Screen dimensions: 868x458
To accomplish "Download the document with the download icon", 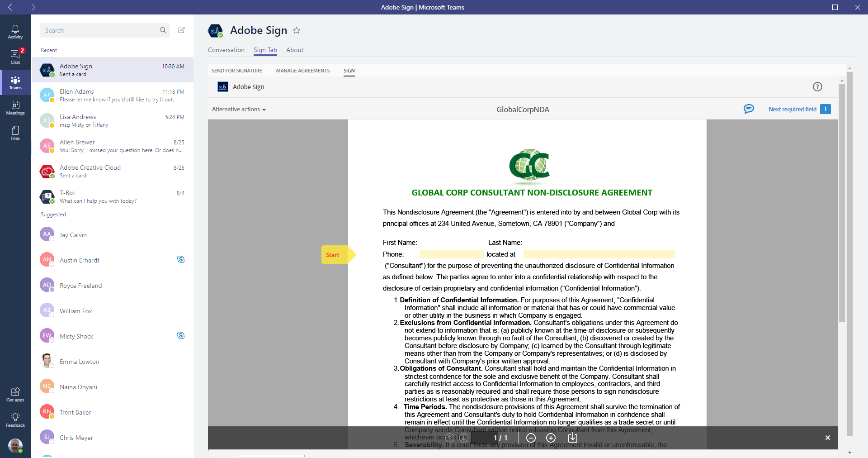I will click(572, 437).
